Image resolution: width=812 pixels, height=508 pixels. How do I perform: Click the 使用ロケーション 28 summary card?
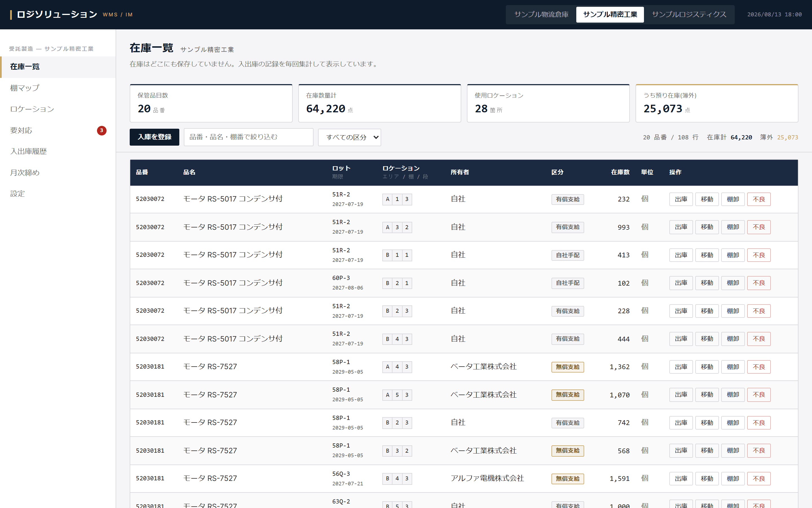[548, 103]
